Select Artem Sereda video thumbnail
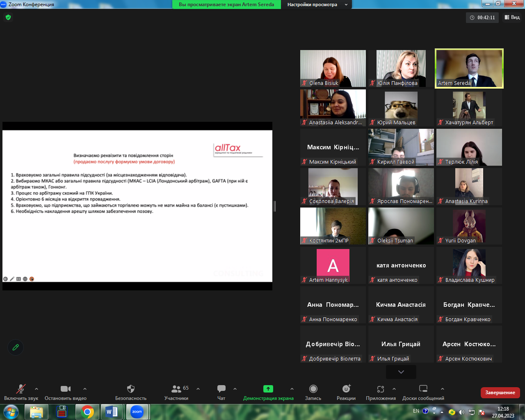This screenshot has width=525, height=420. (x=469, y=68)
